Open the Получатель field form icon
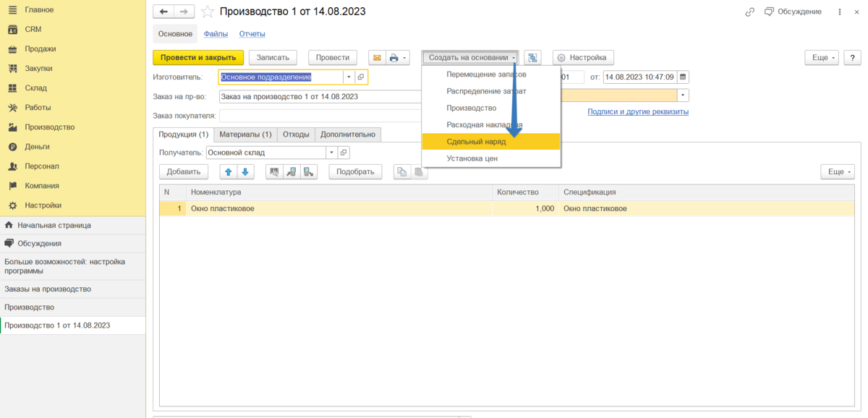Viewport: 868px width, 418px height. [344, 153]
